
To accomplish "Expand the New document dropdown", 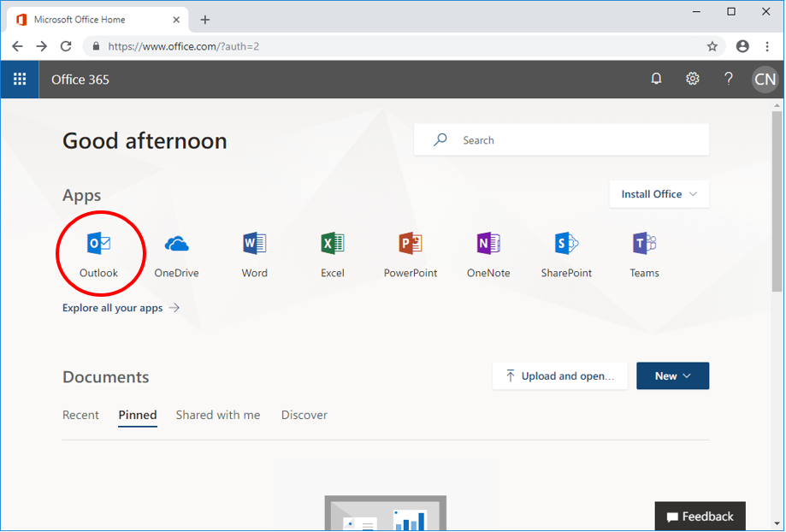I will click(x=673, y=375).
